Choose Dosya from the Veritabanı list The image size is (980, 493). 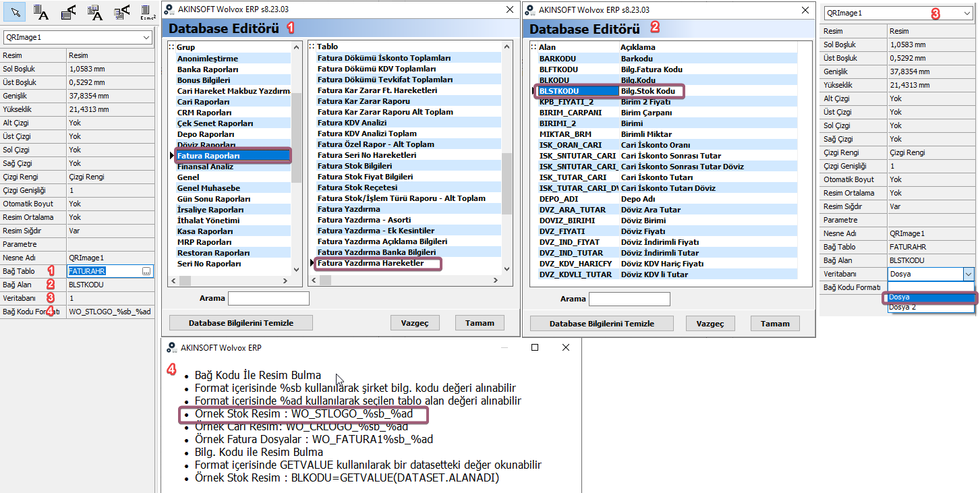click(x=931, y=297)
